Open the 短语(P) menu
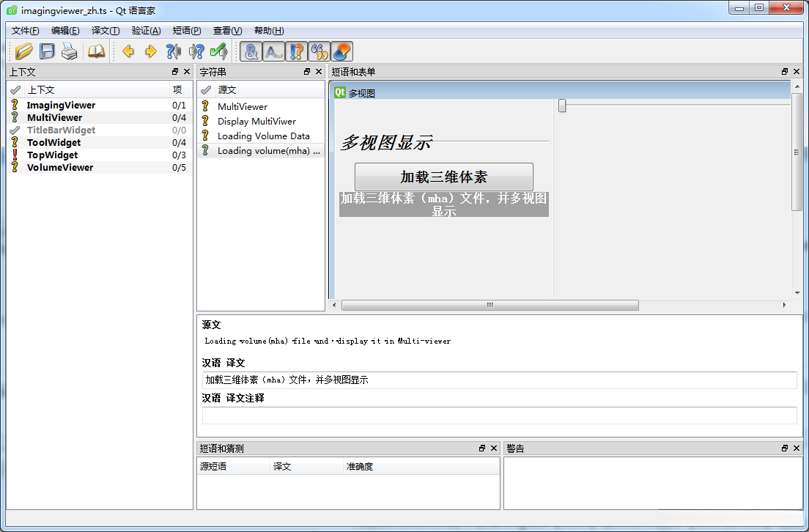This screenshot has width=809, height=532. (187, 31)
